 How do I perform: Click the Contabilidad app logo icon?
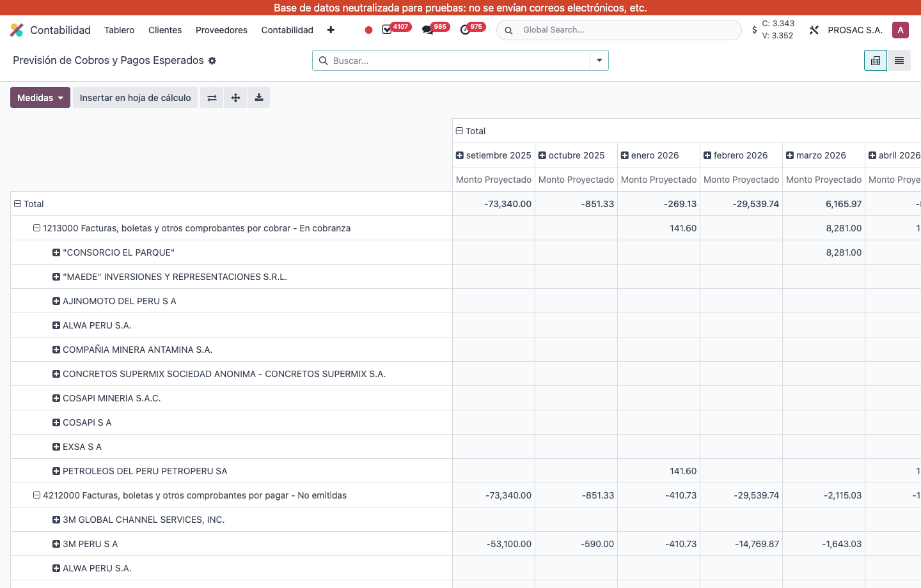coord(17,30)
